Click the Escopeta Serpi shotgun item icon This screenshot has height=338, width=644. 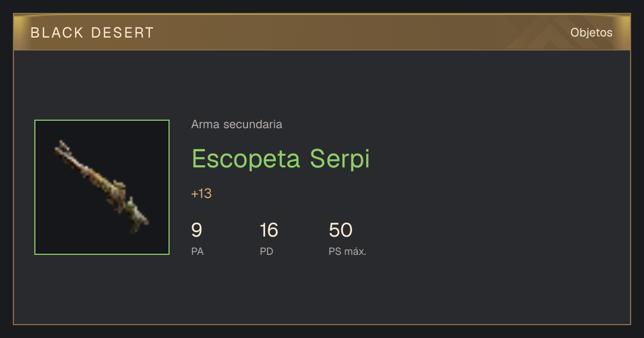pos(102,187)
